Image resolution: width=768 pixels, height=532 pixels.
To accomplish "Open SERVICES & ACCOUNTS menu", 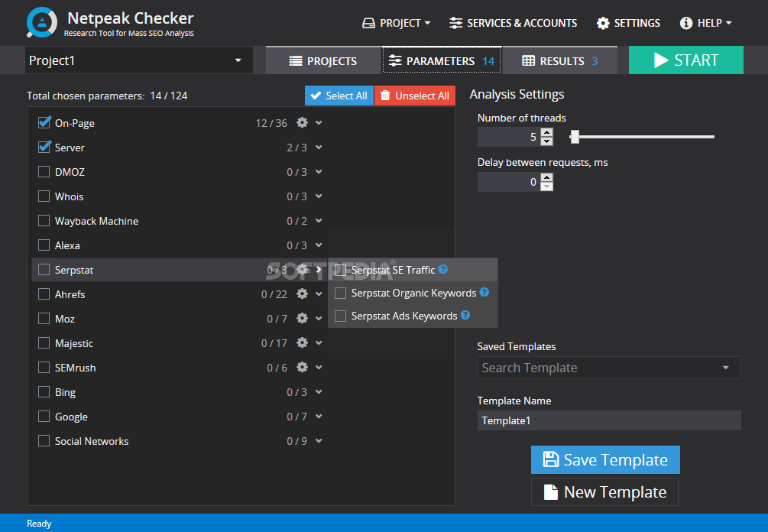I will point(513,23).
